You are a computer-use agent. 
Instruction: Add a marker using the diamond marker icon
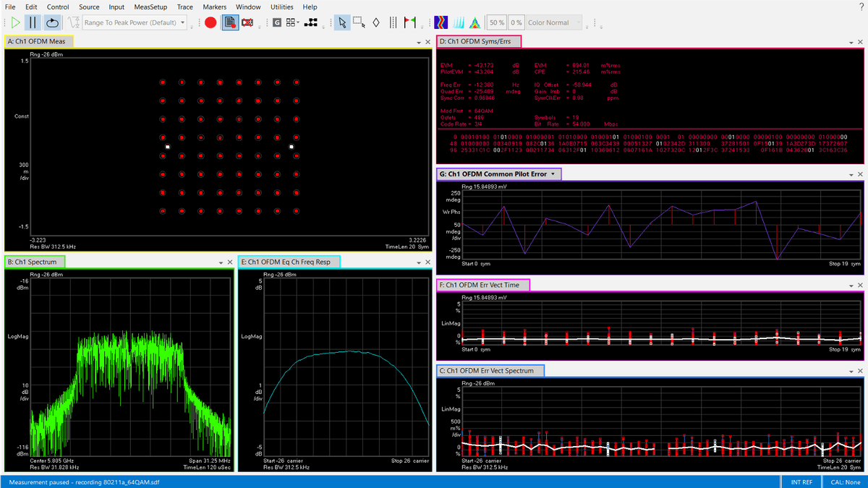point(375,22)
